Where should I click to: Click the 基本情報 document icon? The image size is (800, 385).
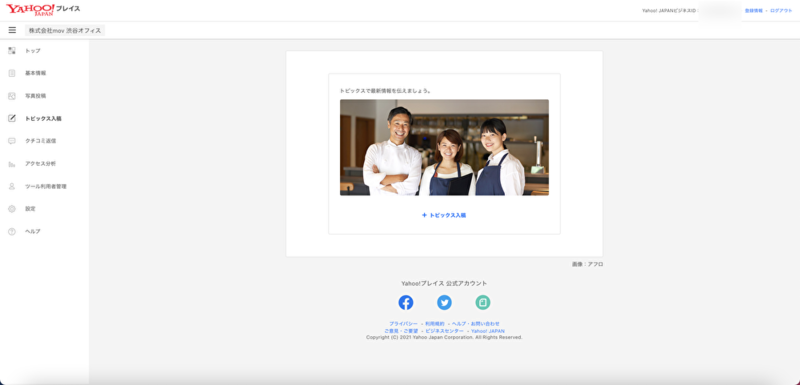tap(12, 73)
